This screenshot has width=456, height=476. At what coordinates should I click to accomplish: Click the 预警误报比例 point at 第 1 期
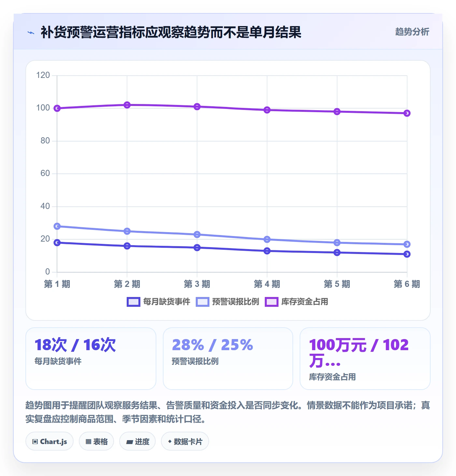57,226
